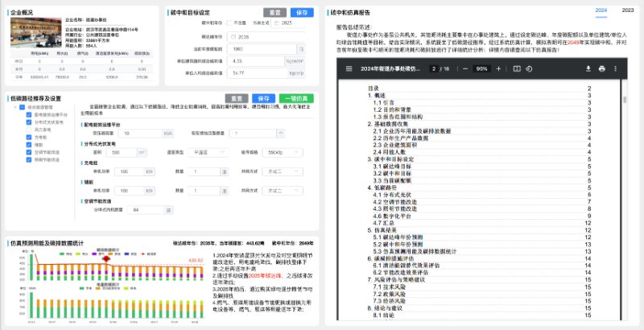Screen dimensions: 644x330
Task: Uncheck 配电能效运维平台 in the tree
Action: tap(29, 115)
